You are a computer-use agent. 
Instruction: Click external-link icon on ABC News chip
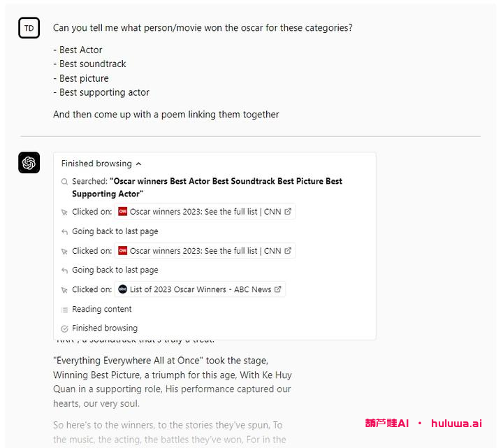[x=277, y=289]
